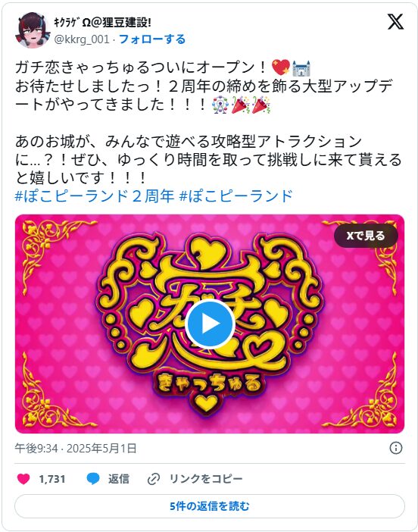Click the 5件の返信を読む button
The image size is (418, 532).
coord(210,506)
